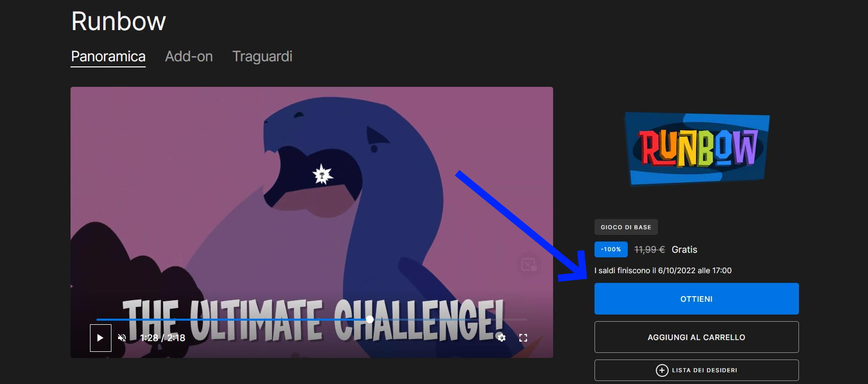This screenshot has height=384, width=868.
Task: Click the Gioco di base tag
Action: click(626, 227)
